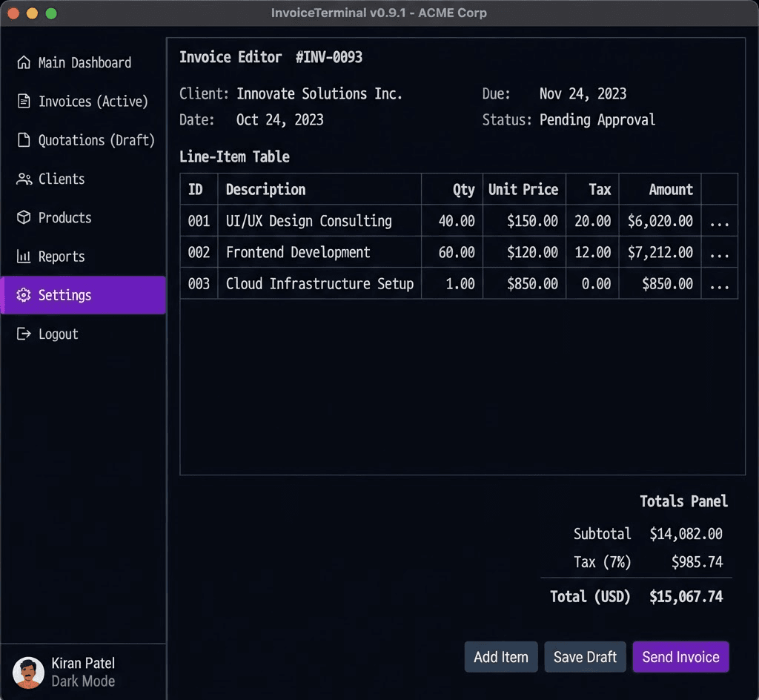This screenshot has height=700, width=759.
Task: Click the Main Dashboard home icon
Action: 24,62
